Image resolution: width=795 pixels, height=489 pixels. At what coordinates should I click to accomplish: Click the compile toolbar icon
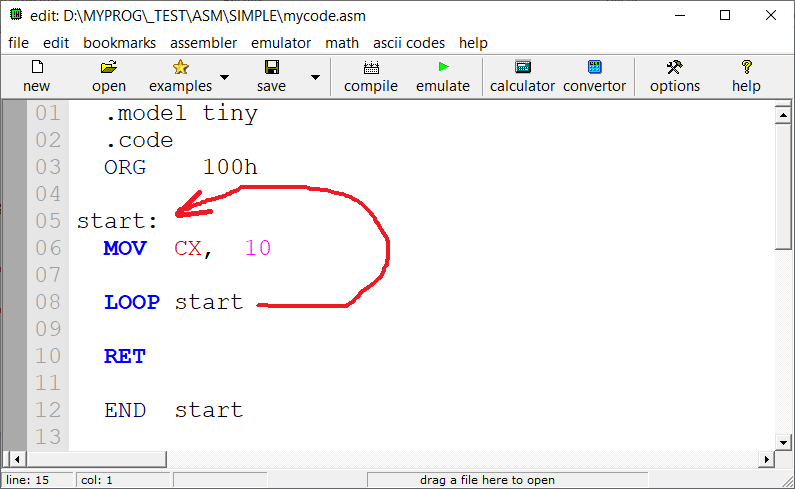coord(371,67)
